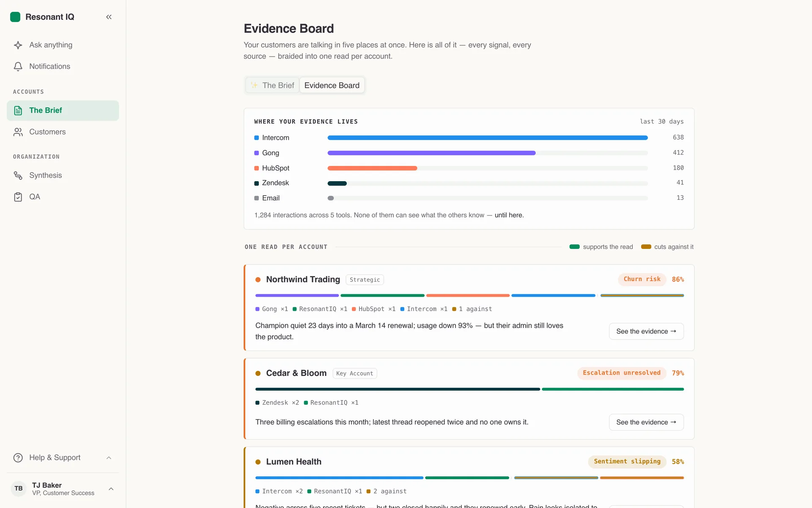Click the Strategic tag on Northwind Trading
Viewport: 812px width, 508px height.
coord(365,280)
